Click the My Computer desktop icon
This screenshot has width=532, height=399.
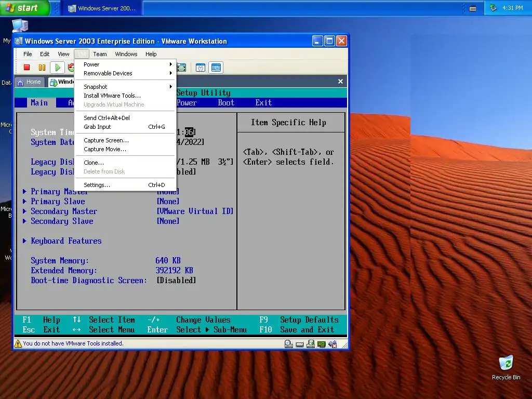(20, 26)
